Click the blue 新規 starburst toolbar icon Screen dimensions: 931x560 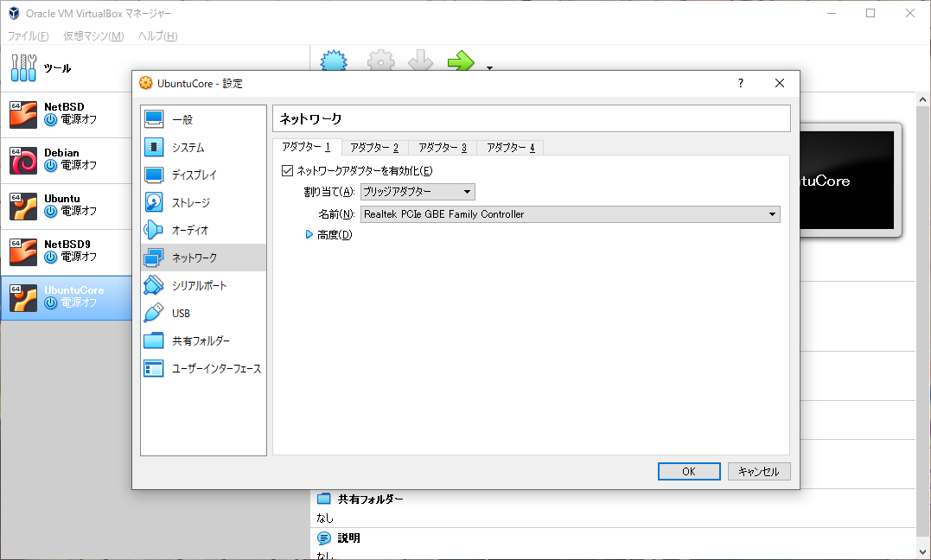(334, 60)
